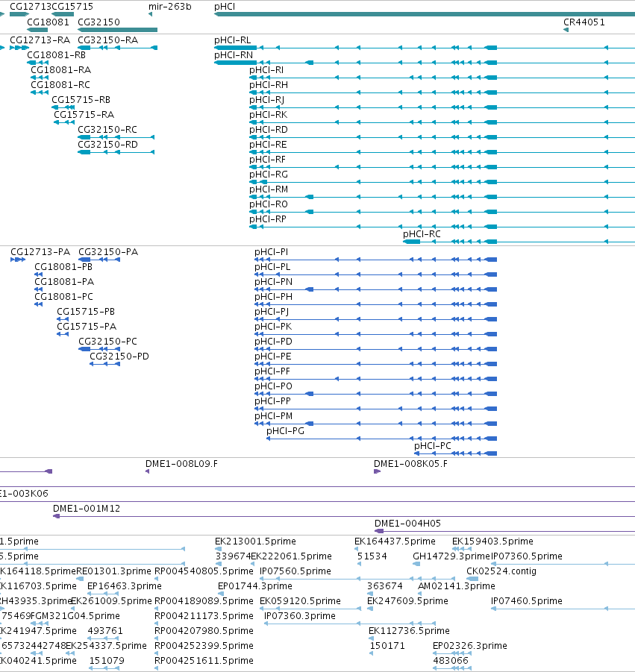
Task: Select EST IP07560.5prime
Action: [295, 571]
